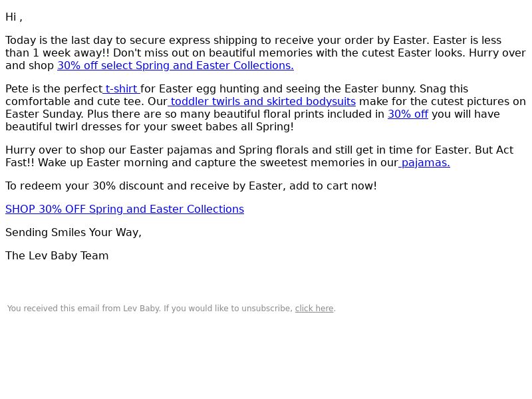The height and width of the screenshot is (399, 532).
Task: Click the inline '30% off' link
Action: 408,114
